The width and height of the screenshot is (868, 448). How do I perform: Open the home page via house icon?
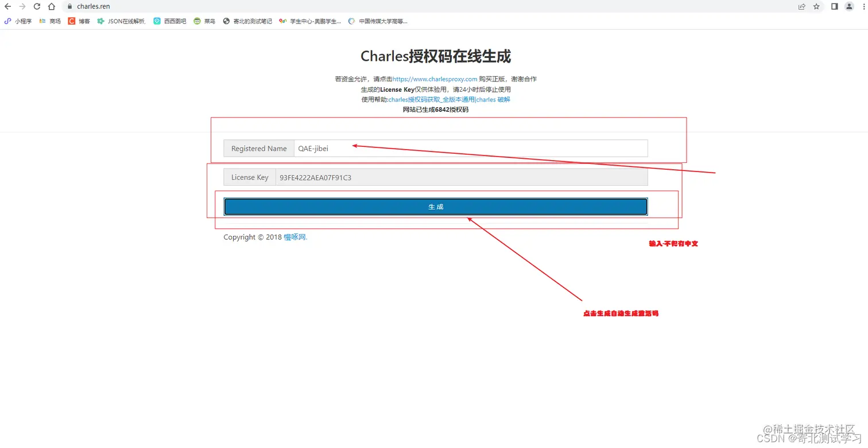[x=52, y=7]
